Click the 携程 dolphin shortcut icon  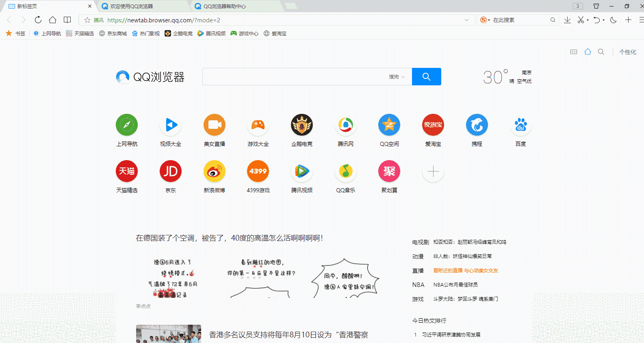coord(477,125)
